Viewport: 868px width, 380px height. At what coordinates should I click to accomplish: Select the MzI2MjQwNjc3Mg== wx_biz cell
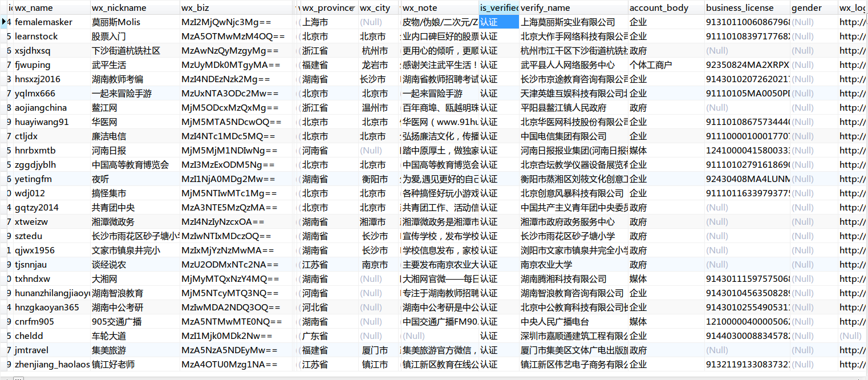point(237,22)
